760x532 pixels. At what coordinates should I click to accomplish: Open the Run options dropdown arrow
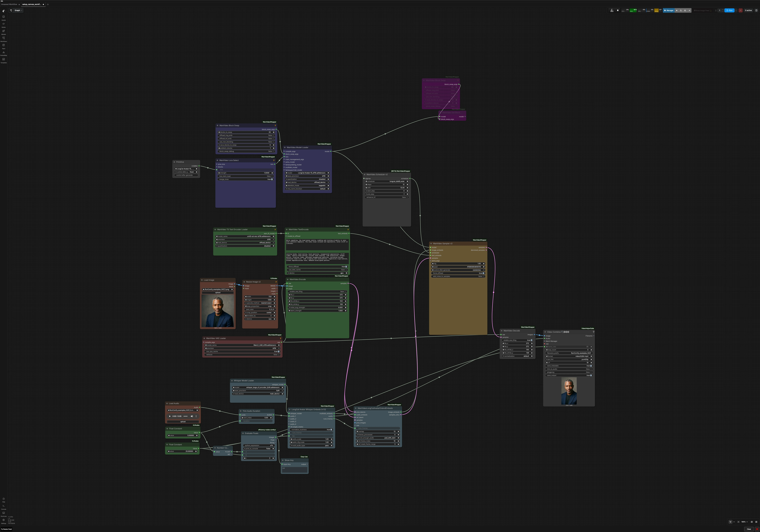click(x=736, y=10)
